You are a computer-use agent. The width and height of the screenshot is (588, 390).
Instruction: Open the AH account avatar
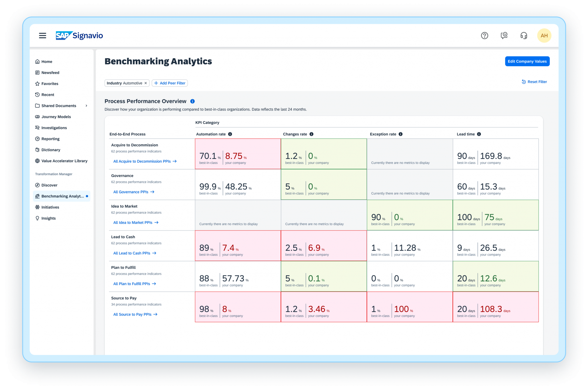point(544,35)
